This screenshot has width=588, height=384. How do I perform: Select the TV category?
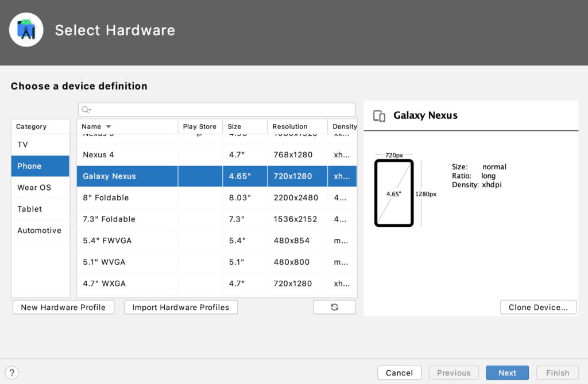(41, 145)
